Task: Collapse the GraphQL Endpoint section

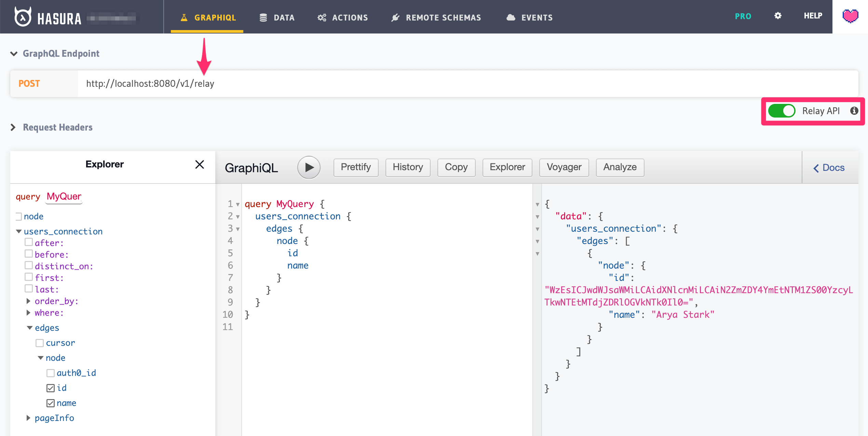Action: pyautogui.click(x=13, y=53)
